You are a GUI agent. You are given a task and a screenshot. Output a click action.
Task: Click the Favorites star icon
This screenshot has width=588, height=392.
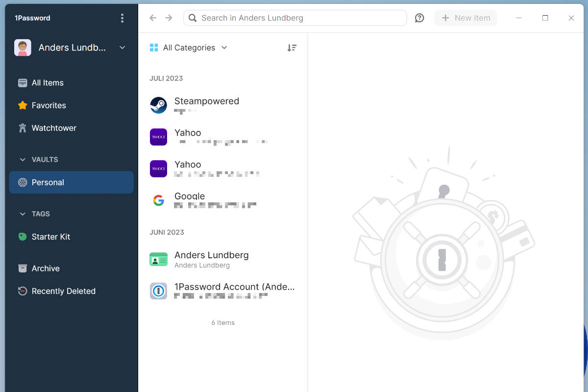tap(23, 105)
